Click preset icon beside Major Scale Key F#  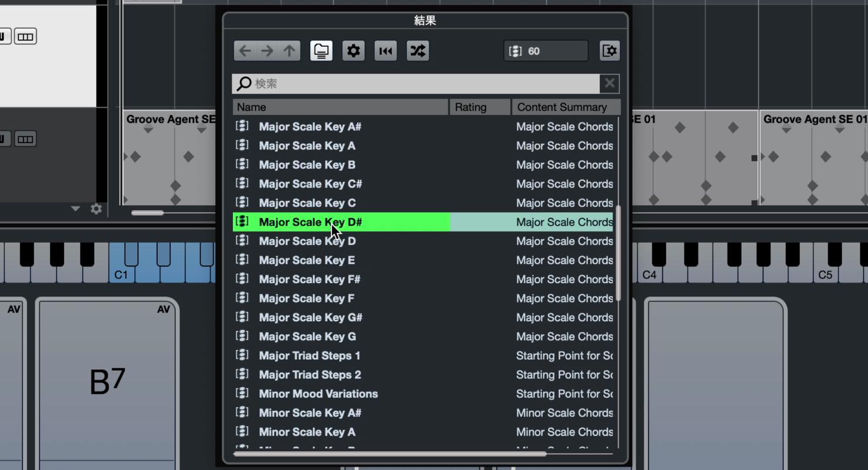coord(242,278)
